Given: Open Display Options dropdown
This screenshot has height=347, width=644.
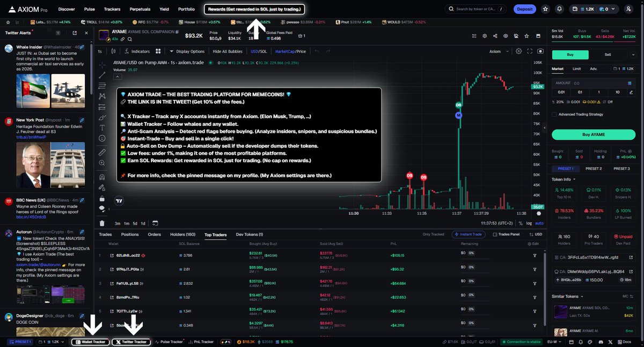Looking at the screenshot, I should pos(187,52).
